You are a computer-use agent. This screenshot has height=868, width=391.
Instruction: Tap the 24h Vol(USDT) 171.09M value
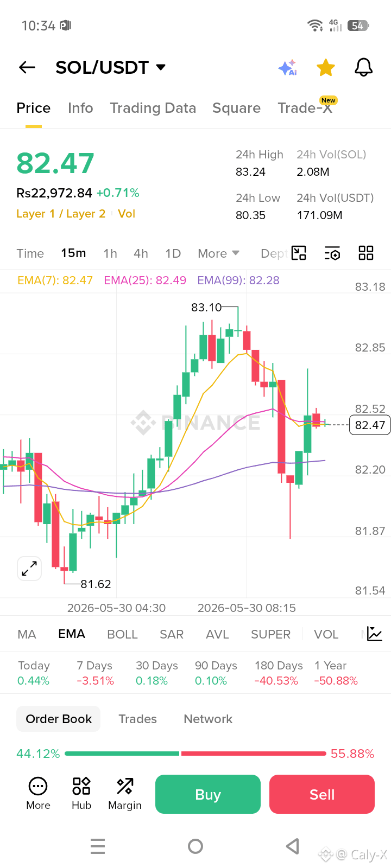(x=319, y=215)
